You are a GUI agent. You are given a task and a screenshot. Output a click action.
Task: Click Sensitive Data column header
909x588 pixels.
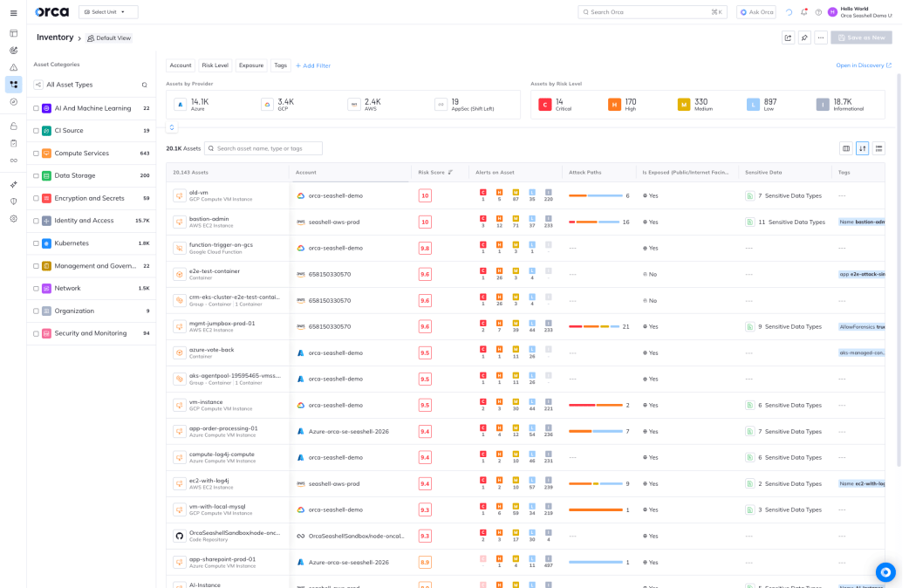pyautogui.click(x=763, y=172)
